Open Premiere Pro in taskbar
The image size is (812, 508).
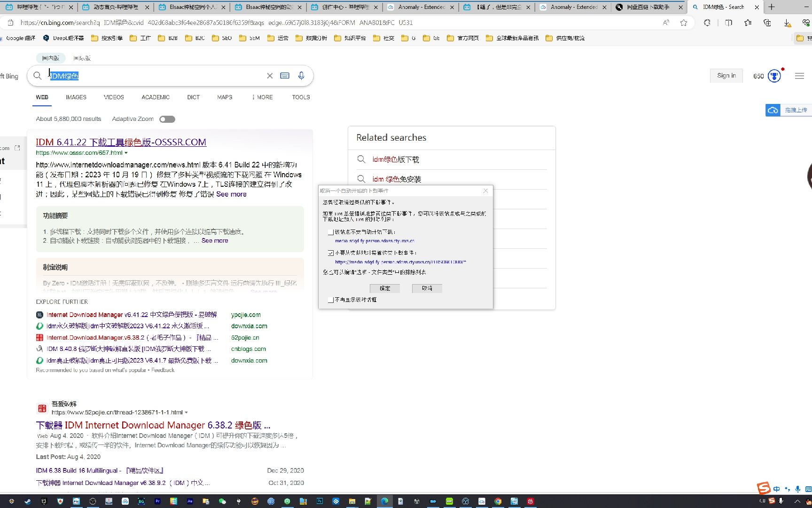[157, 501]
